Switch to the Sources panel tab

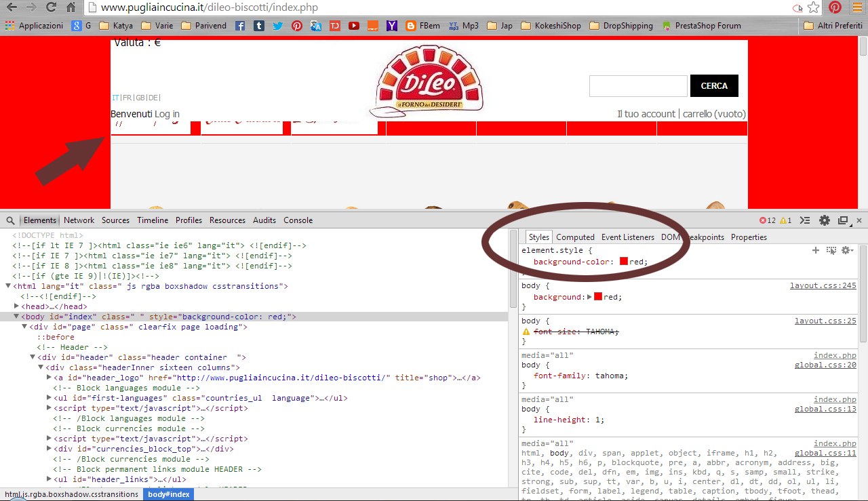pos(115,220)
